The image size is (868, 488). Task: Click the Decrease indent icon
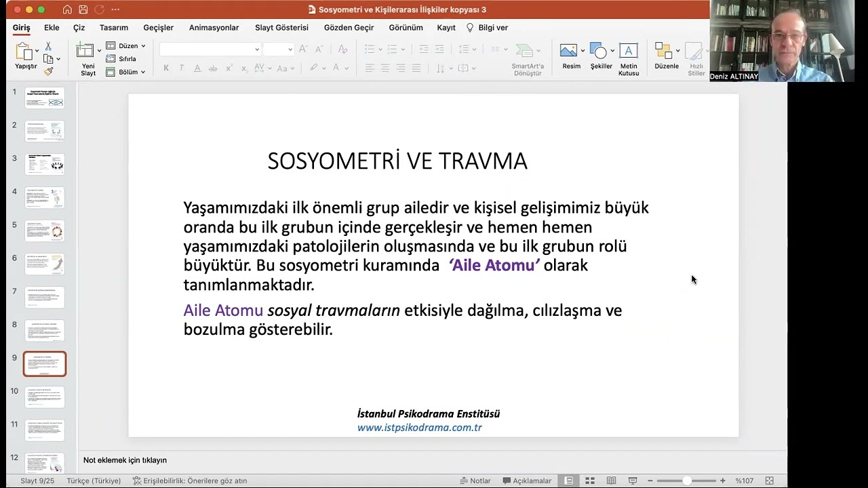click(x=424, y=49)
